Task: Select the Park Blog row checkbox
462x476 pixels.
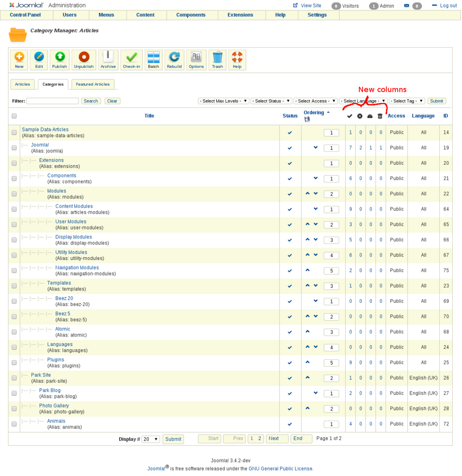Action: tap(14, 393)
